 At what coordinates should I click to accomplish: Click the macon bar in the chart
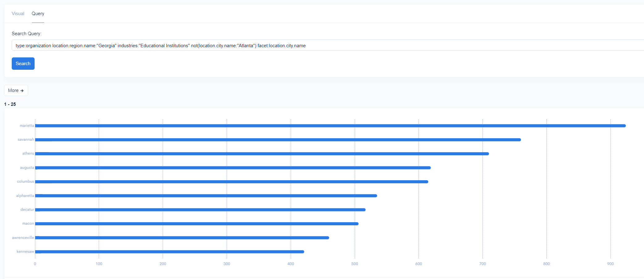pyautogui.click(x=197, y=224)
